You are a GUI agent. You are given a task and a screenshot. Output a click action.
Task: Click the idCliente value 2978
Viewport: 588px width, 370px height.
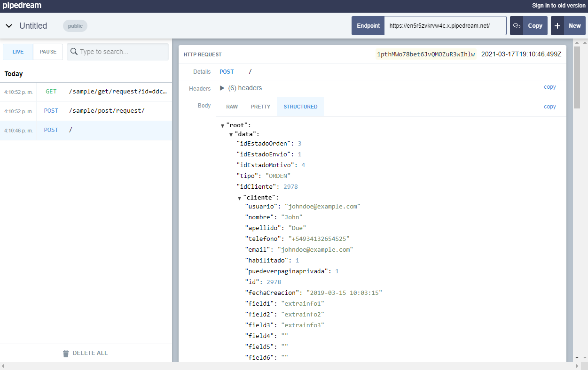[x=290, y=187]
